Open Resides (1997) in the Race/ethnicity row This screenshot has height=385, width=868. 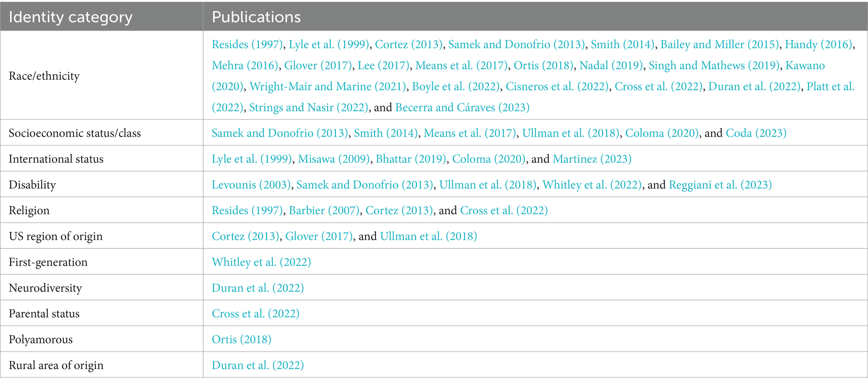tap(247, 45)
